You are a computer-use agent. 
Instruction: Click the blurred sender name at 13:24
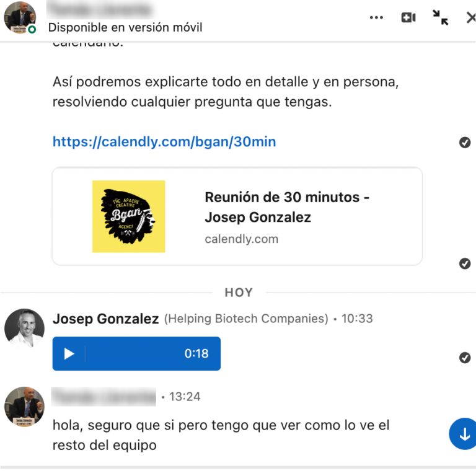click(x=104, y=397)
